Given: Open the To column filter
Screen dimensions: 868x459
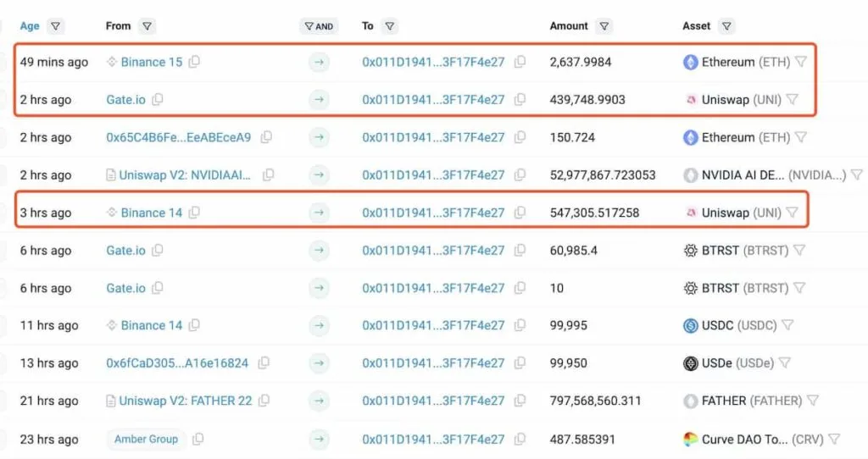Looking at the screenshot, I should point(389,26).
